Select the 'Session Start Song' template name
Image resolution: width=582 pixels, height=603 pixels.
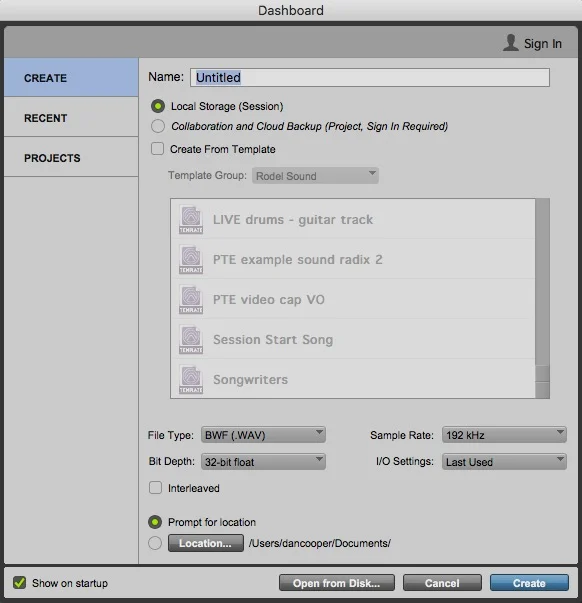click(273, 340)
